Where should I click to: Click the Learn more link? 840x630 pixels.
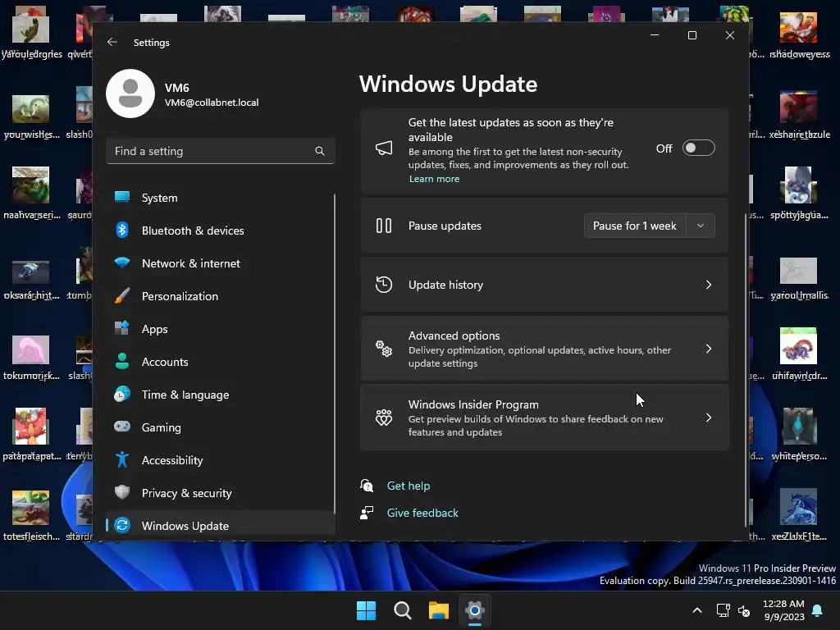[x=435, y=179]
